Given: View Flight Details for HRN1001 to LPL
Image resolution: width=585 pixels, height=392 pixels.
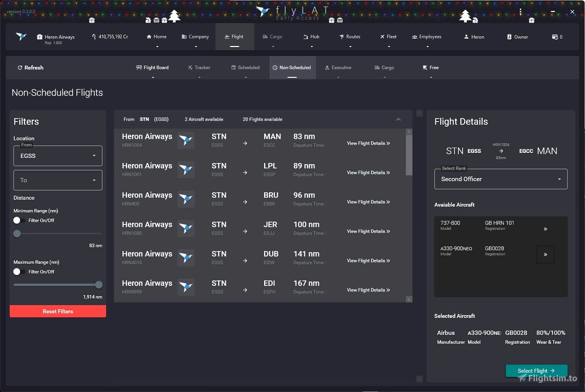Looking at the screenshot, I should [x=368, y=173].
